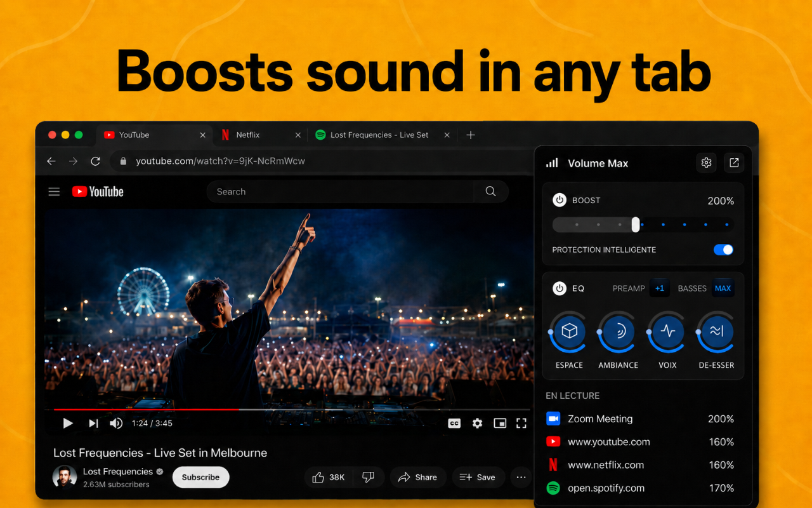The image size is (812, 508).
Task: Share the video
Action: [x=417, y=478]
